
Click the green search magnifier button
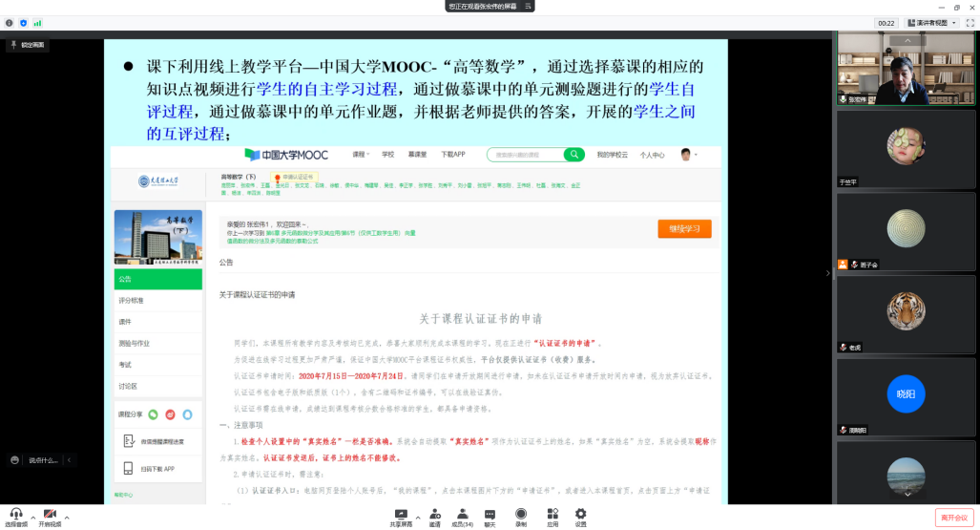point(573,155)
